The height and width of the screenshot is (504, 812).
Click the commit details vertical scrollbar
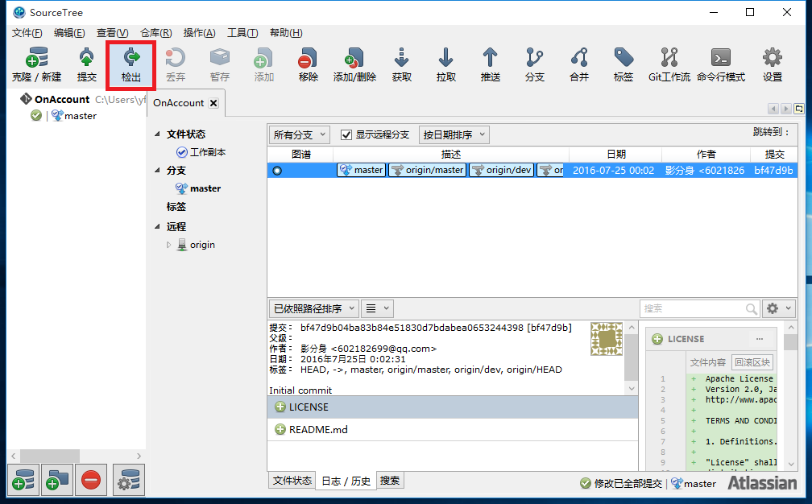pyautogui.click(x=632, y=357)
